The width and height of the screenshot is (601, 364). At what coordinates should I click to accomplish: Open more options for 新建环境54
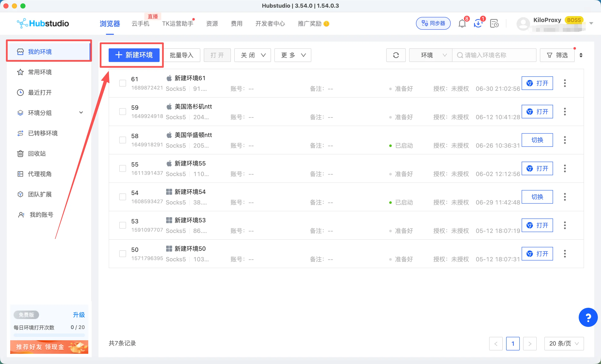[x=565, y=197]
